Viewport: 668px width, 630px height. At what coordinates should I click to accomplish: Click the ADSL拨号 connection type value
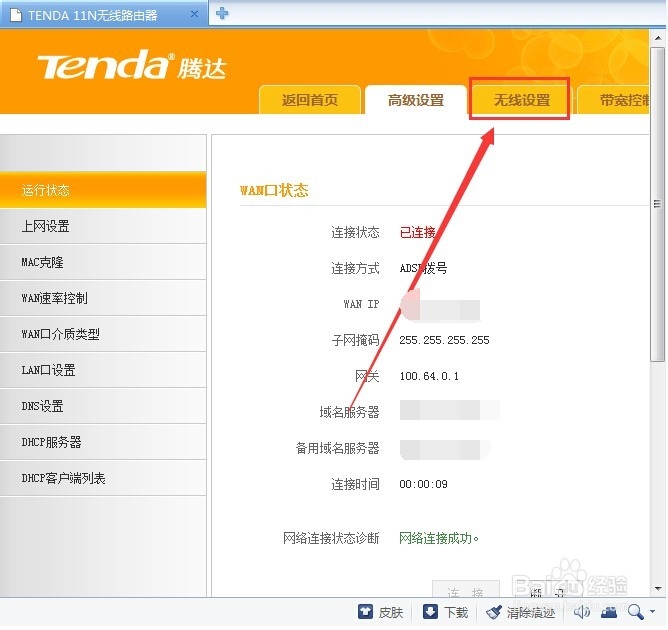click(423, 268)
